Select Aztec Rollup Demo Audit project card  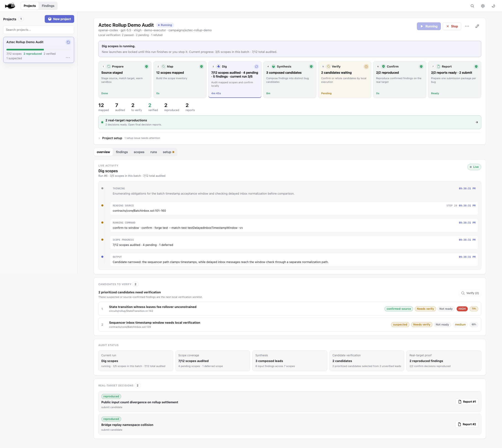click(x=39, y=50)
